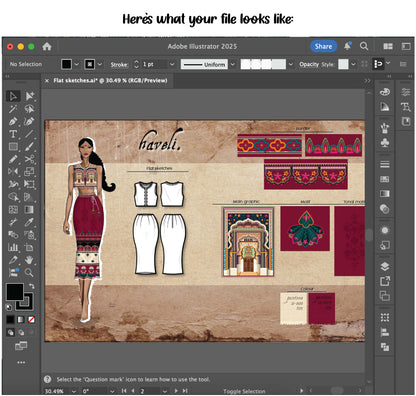Select the Pen tool
The width and height of the screenshot is (416, 396).
pyautogui.click(x=13, y=121)
